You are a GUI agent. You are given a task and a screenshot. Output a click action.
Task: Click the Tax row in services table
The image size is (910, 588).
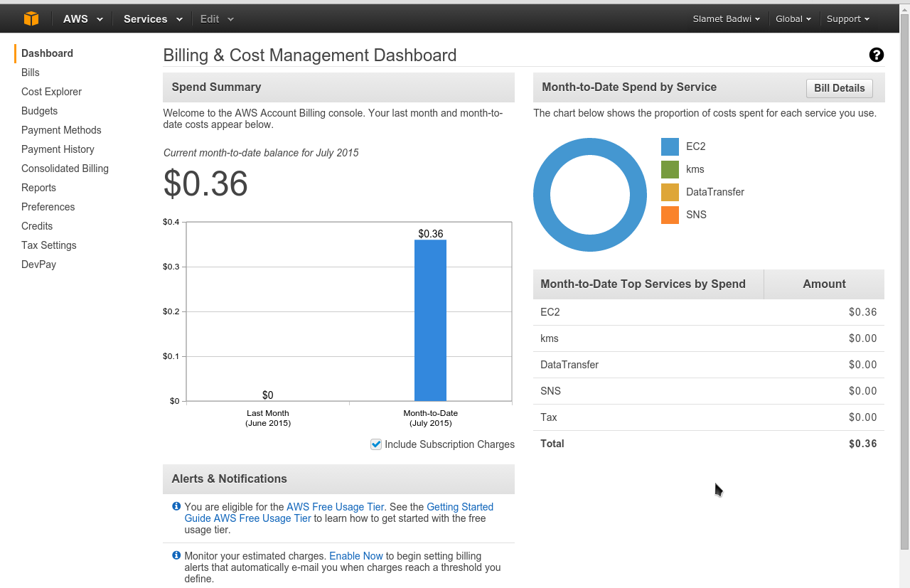[x=709, y=417]
